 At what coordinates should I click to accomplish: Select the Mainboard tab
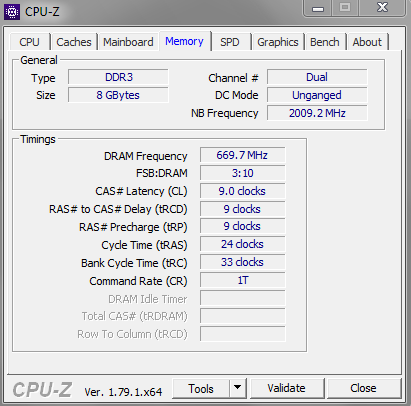point(128,42)
